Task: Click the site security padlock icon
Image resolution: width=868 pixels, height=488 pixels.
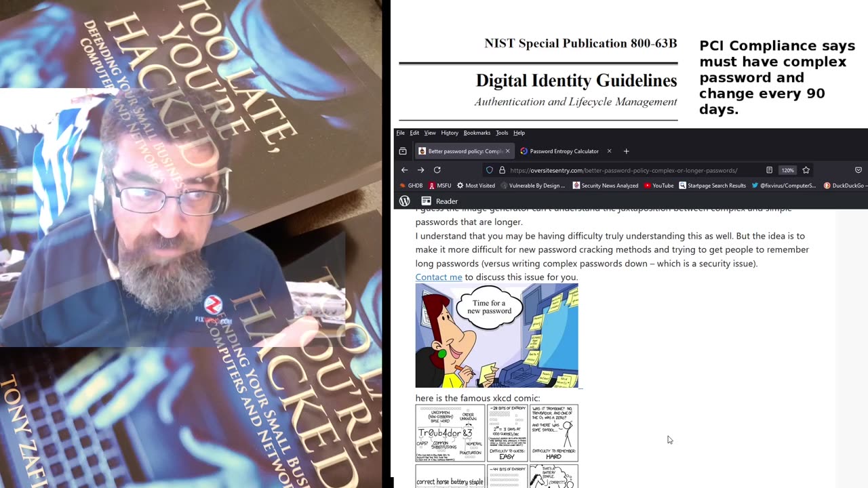Action: 502,170
